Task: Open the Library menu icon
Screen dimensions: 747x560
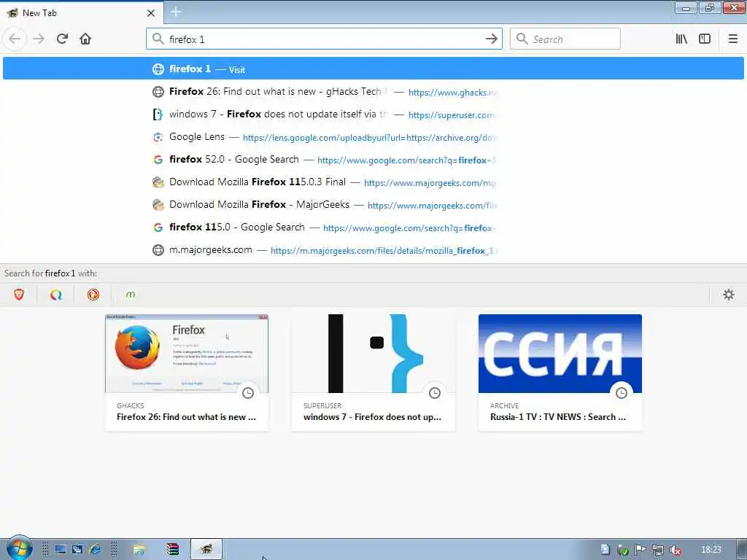Action: click(681, 39)
